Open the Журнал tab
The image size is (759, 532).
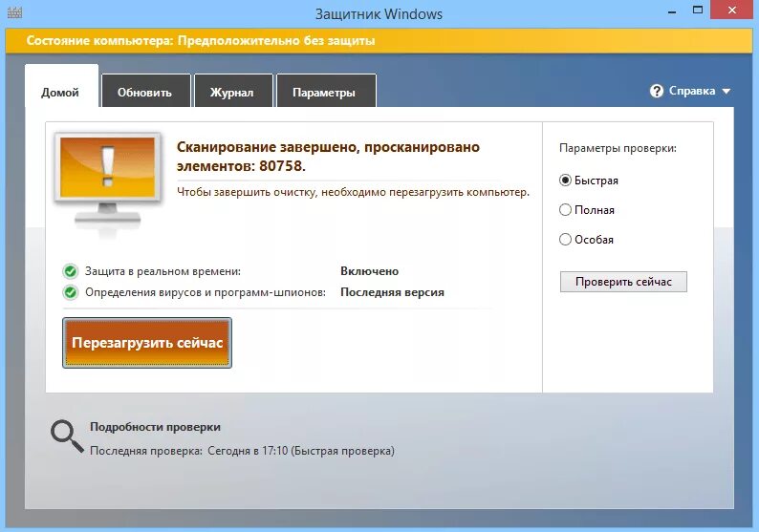[233, 91]
